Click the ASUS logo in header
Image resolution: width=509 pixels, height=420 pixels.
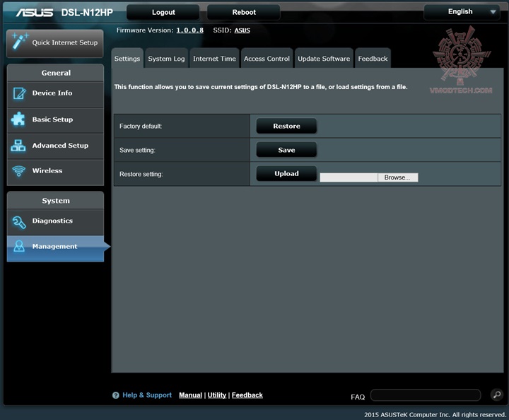pyautogui.click(x=35, y=13)
